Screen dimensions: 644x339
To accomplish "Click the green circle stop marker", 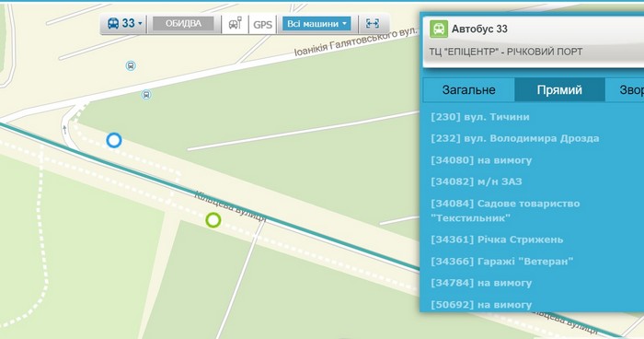I will [x=213, y=220].
